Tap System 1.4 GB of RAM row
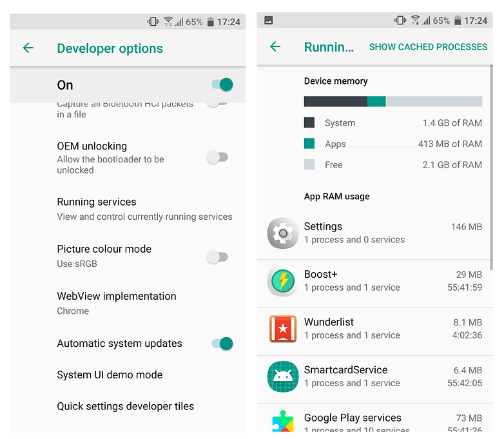504x439 pixels. coord(393,122)
